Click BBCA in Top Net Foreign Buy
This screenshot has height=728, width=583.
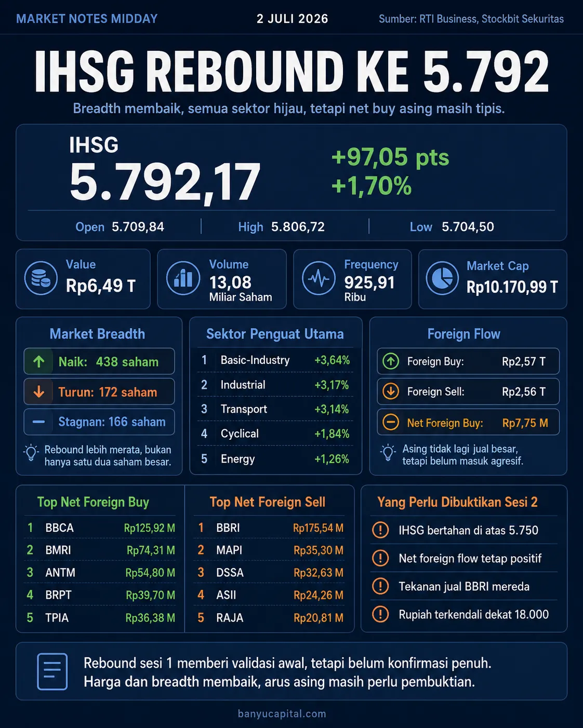pyautogui.click(x=60, y=528)
